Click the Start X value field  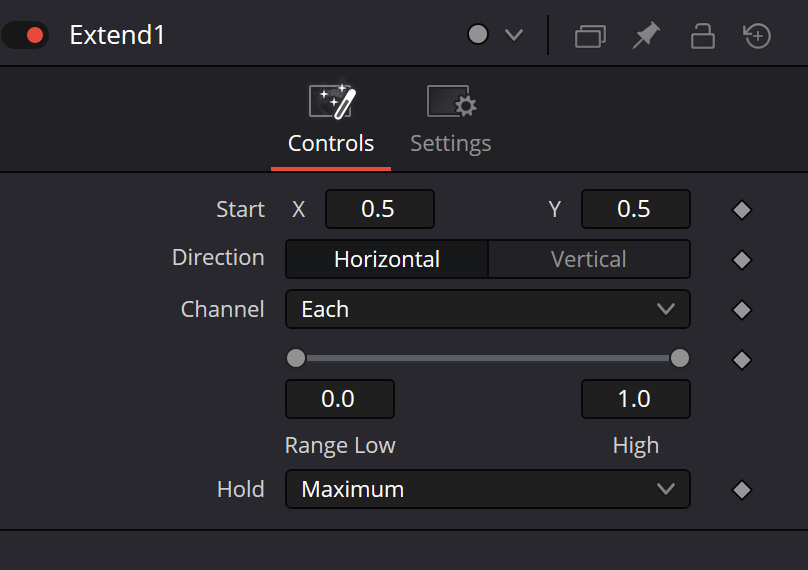click(380, 209)
